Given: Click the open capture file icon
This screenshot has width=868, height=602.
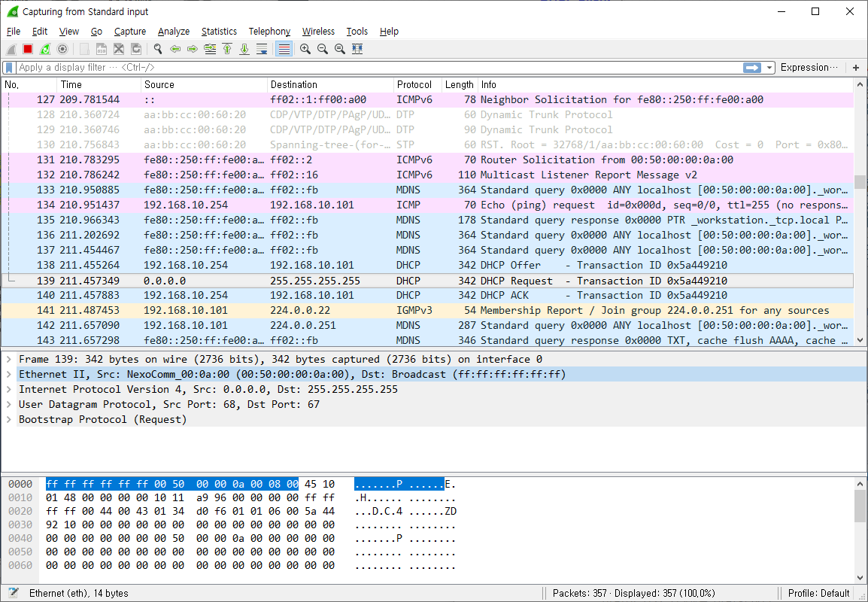Looking at the screenshot, I should click(84, 50).
